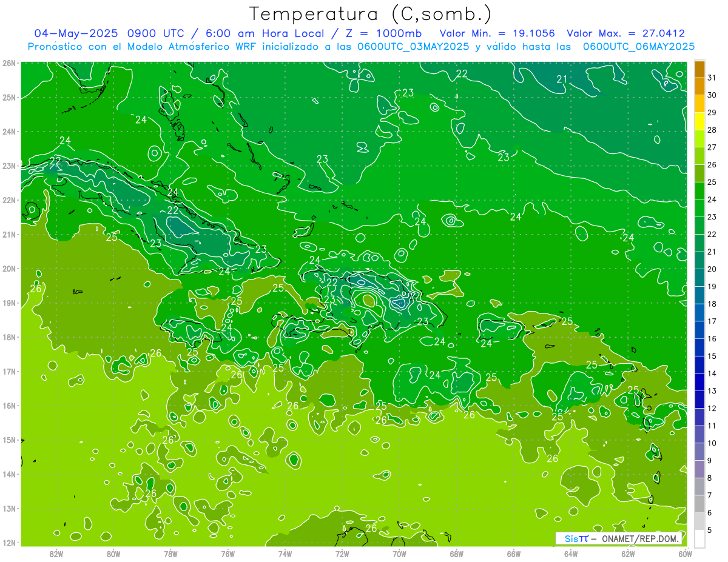Click the legend value label "31"

click(712, 78)
